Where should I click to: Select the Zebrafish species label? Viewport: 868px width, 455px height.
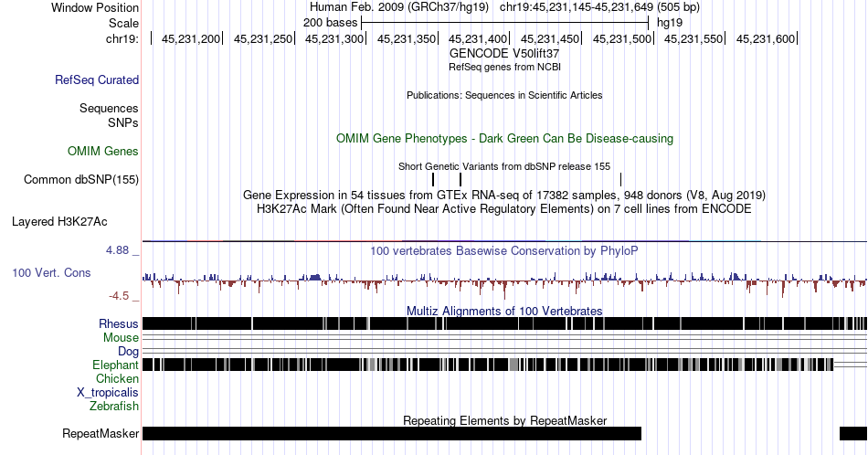pos(114,406)
